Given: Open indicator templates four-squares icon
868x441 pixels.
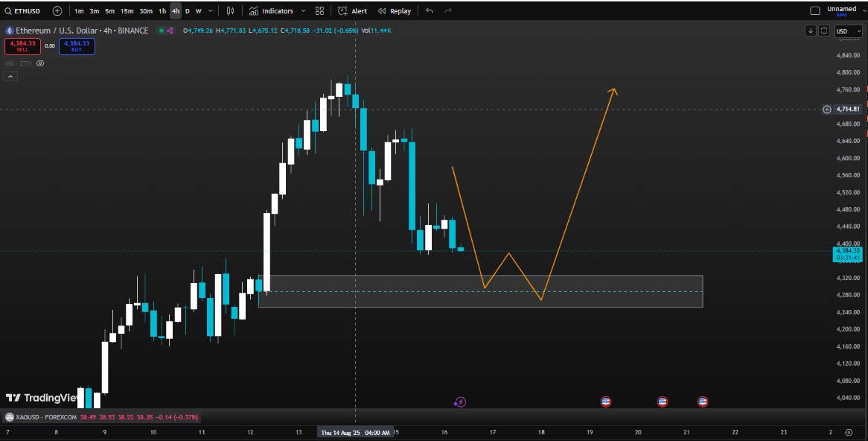Looking at the screenshot, I should click(x=320, y=11).
